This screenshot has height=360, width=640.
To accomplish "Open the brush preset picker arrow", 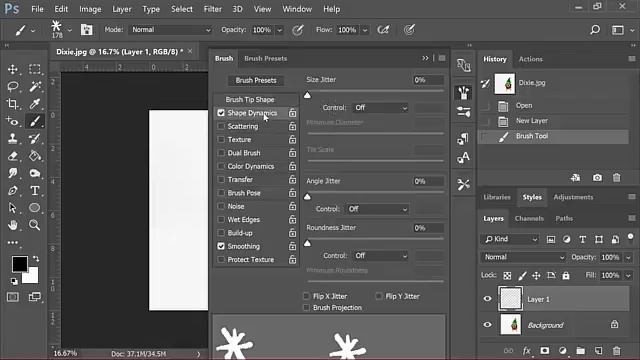I will click(69, 30).
